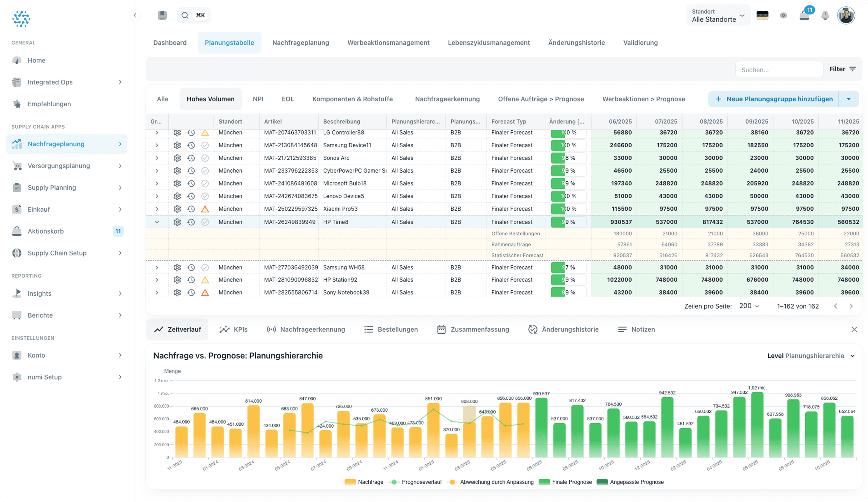
Task: Open the notifications bell with badge 11
Action: pyautogui.click(x=804, y=15)
